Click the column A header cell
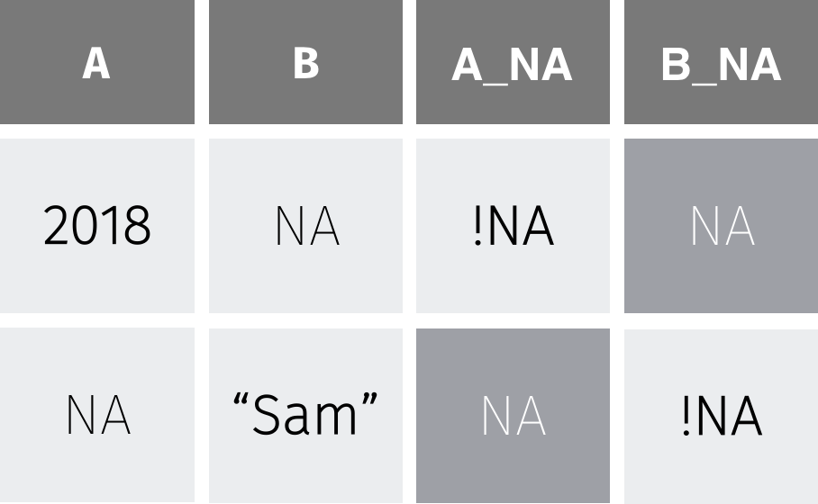 tap(96, 63)
